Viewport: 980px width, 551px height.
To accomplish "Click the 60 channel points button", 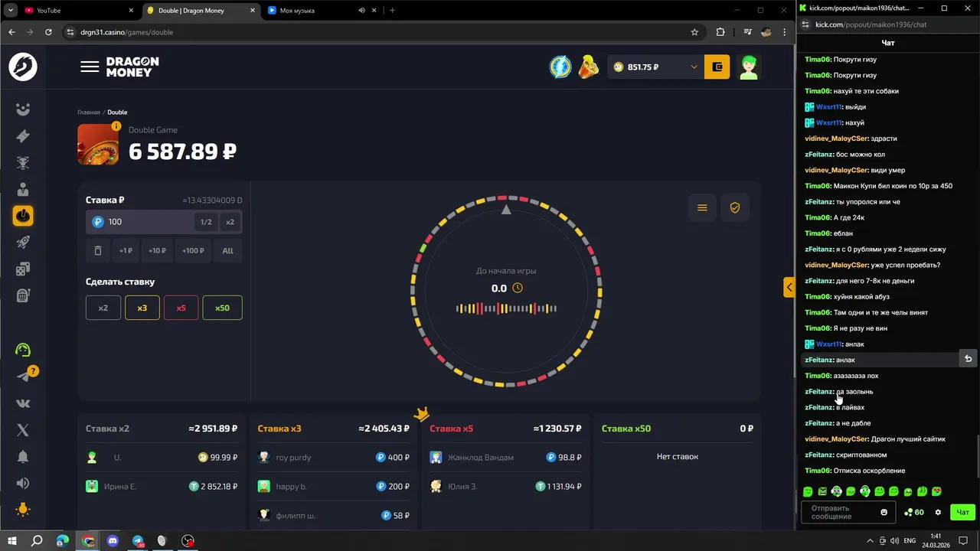I will click(914, 513).
